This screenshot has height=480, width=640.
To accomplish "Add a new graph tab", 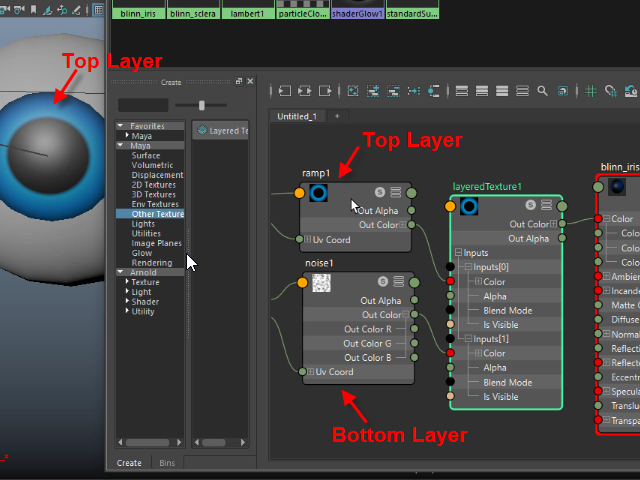I will (337, 117).
